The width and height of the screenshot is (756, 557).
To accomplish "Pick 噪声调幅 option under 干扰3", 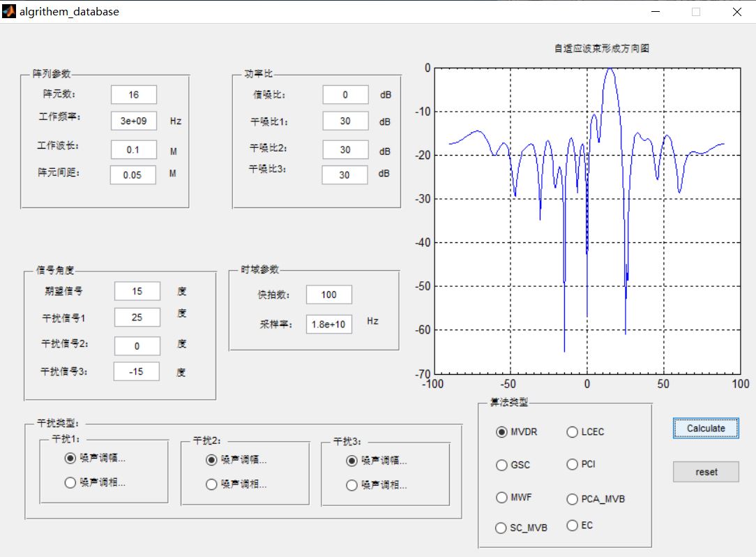I will click(377, 461).
